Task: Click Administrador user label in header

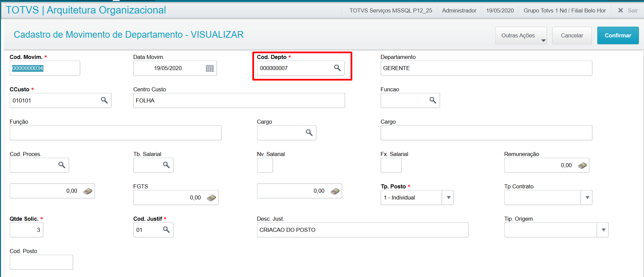Action: pos(459,10)
